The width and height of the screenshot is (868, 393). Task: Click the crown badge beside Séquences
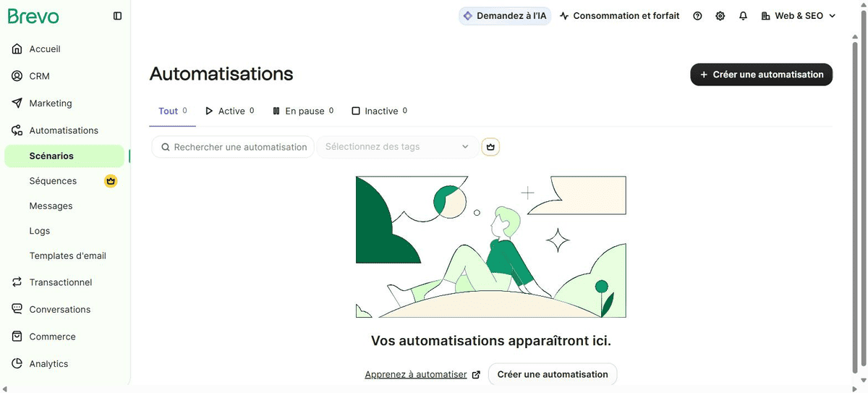111,181
